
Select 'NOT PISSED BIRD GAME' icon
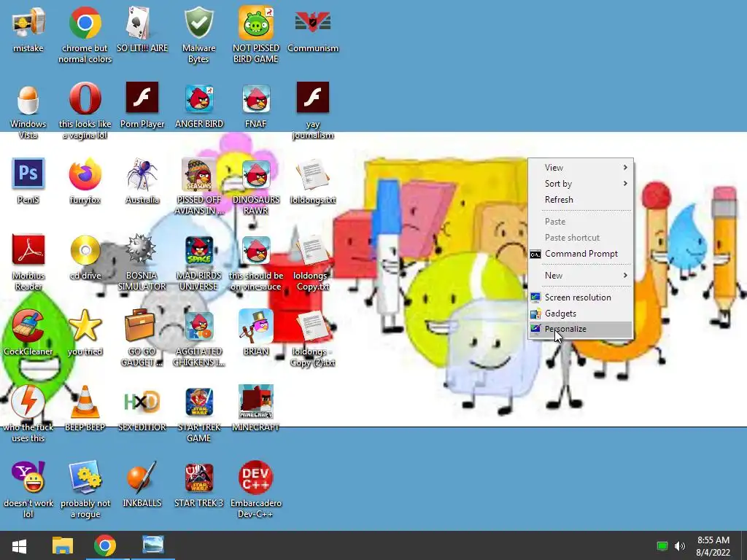(x=256, y=23)
